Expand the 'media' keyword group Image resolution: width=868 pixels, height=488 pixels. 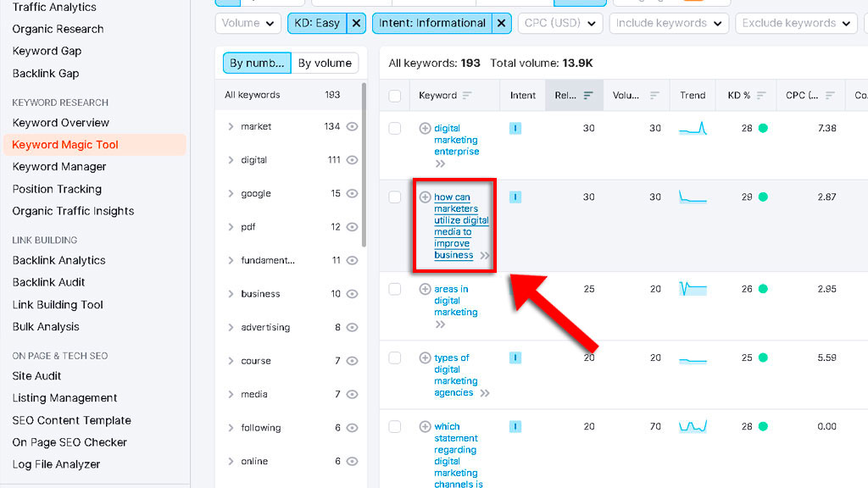click(x=231, y=395)
